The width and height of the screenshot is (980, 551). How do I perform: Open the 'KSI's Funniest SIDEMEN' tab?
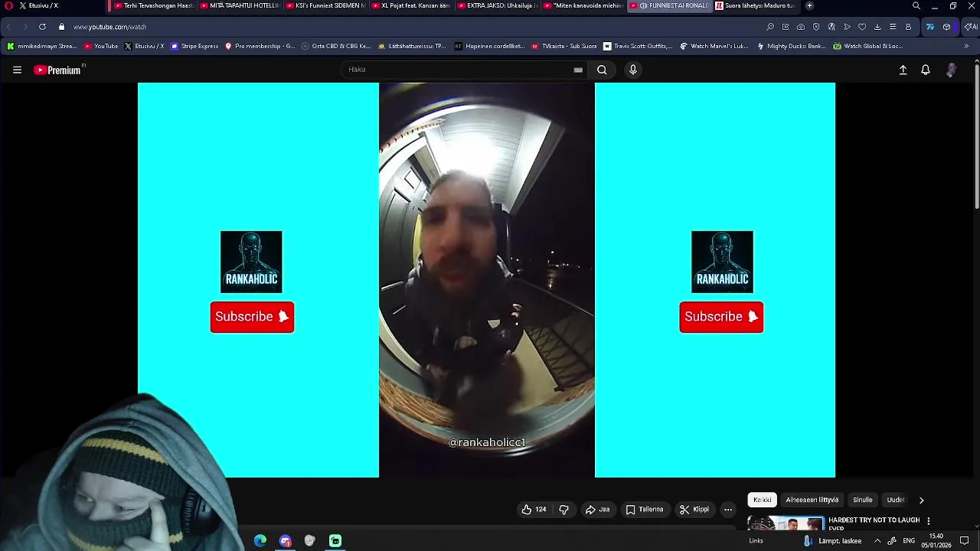[325, 5]
